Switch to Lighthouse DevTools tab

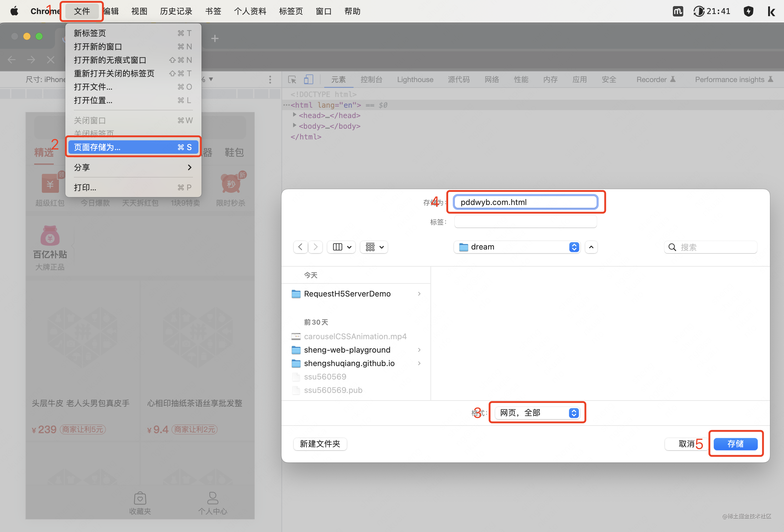tap(415, 80)
